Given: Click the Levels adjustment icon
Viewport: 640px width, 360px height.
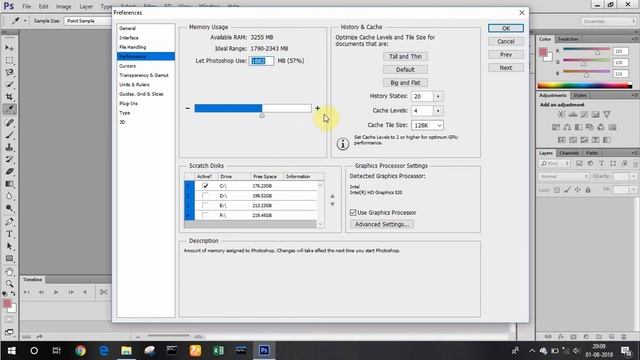Looking at the screenshot, I should 573,115.
